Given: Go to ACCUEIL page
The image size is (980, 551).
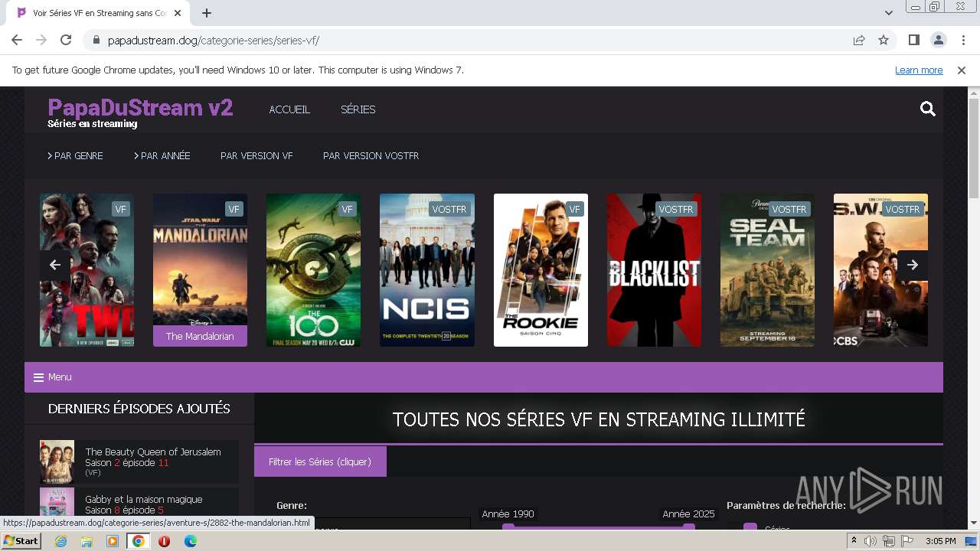Looking at the screenshot, I should (289, 109).
